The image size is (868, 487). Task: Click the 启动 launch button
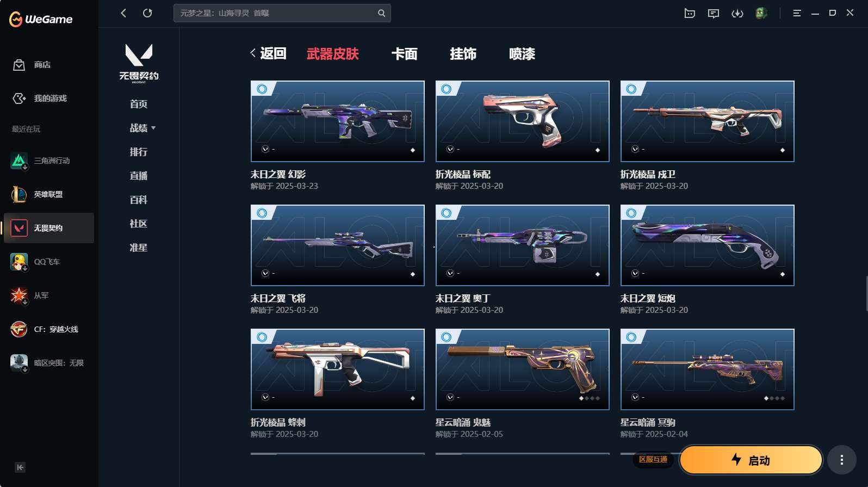pos(751,460)
